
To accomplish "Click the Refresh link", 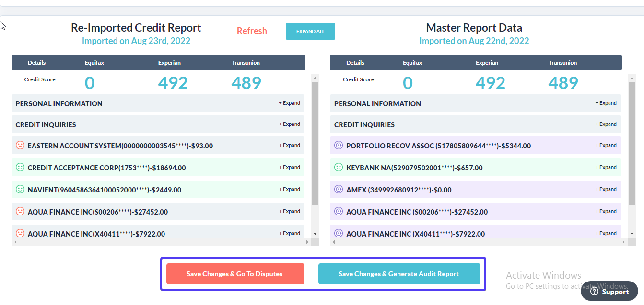I will point(252,31).
